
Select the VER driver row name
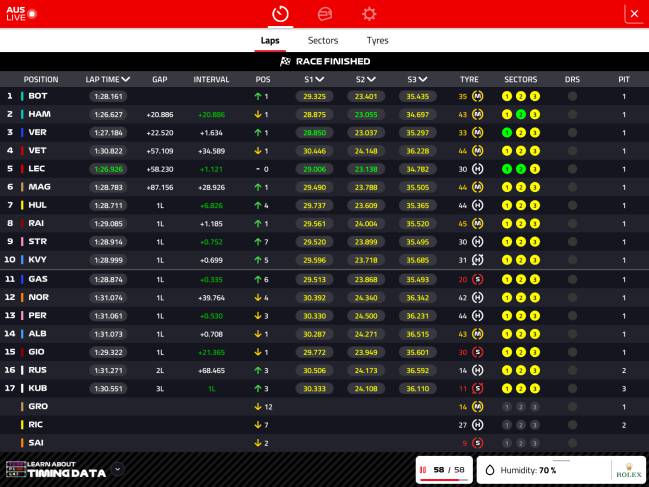[x=37, y=132]
